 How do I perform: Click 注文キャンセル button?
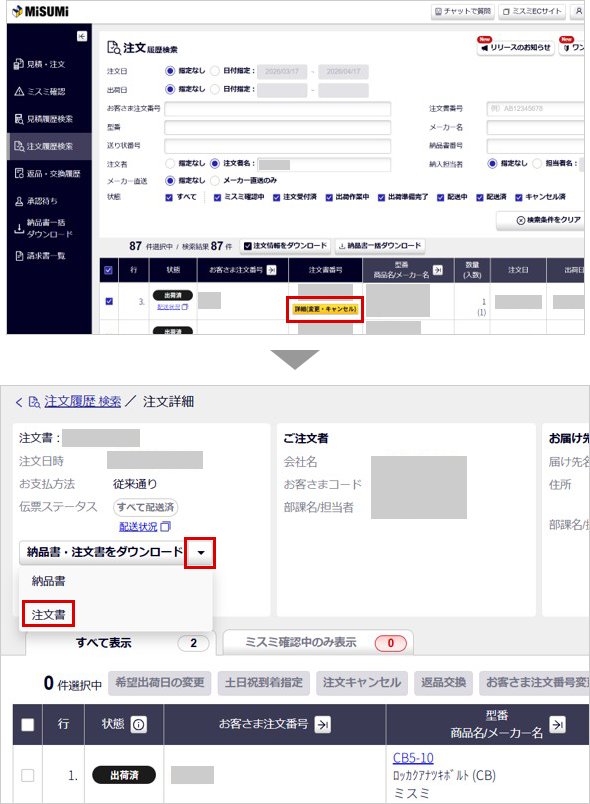362,683
